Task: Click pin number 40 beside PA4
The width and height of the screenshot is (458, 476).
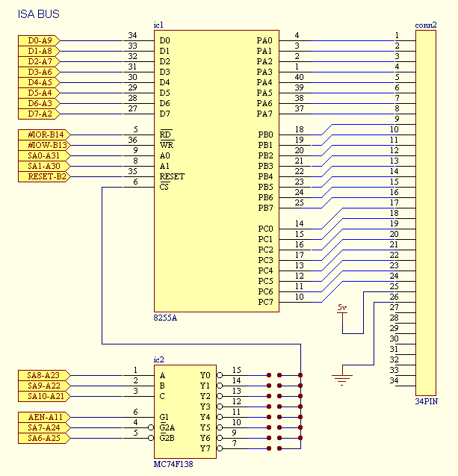Action: (300, 78)
